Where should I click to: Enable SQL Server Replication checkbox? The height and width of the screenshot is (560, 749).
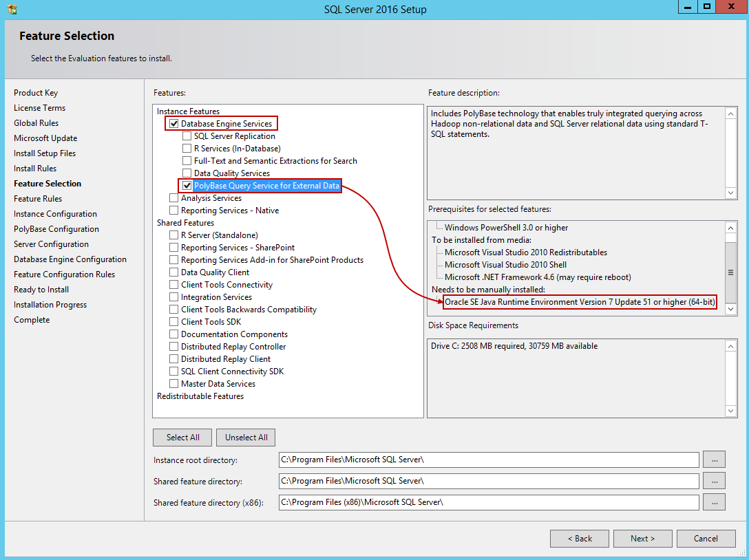[x=187, y=136]
